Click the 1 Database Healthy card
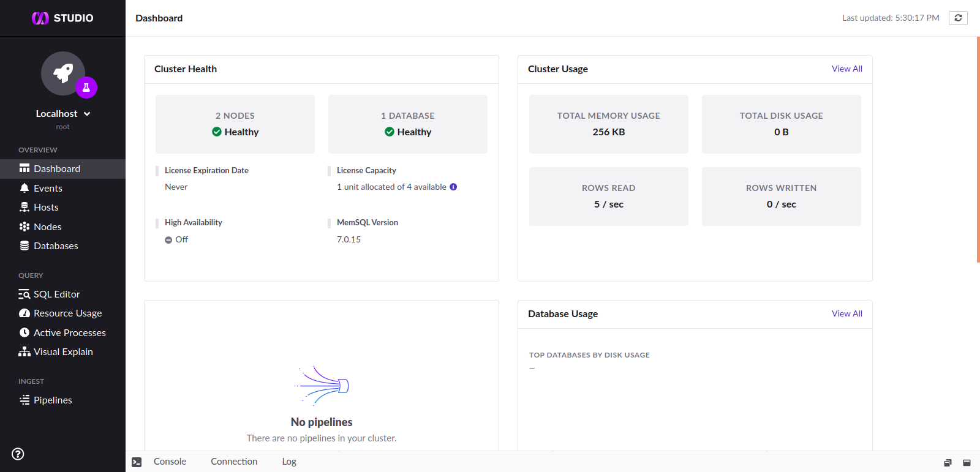 pyautogui.click(x=408, y=124)
